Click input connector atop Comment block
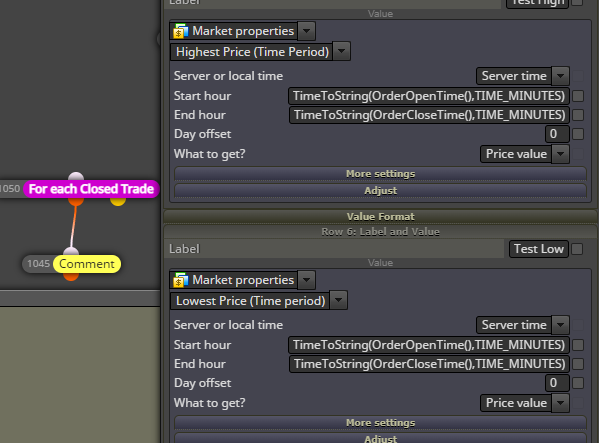 click(x=71, y=252)
